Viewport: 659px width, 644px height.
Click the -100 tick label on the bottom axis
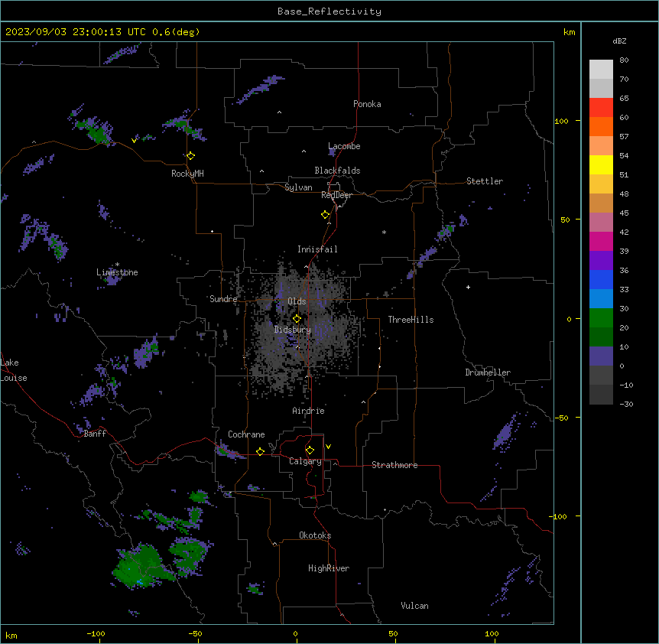pos(96,633)
